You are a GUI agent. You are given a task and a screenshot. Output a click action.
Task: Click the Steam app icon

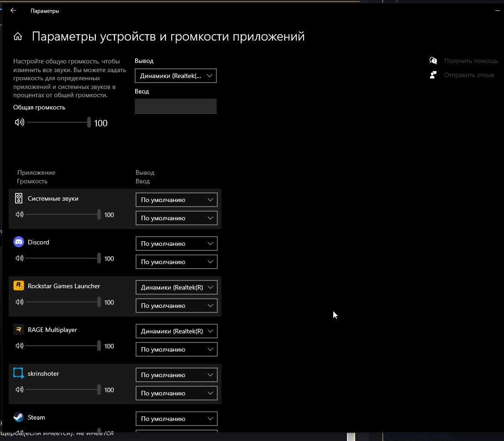tap(18, 417)
